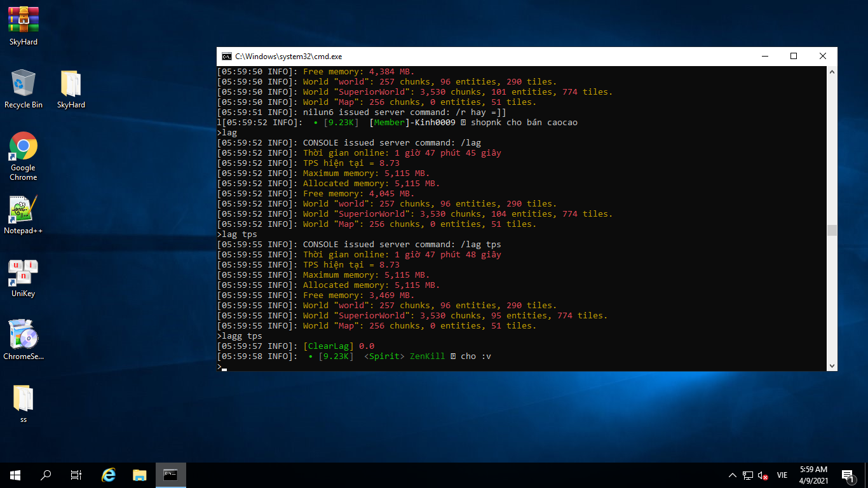The height and width of the screenshot is (488, 868).
Task: Click the taskbar search magnifier
Action: (46, 475)
